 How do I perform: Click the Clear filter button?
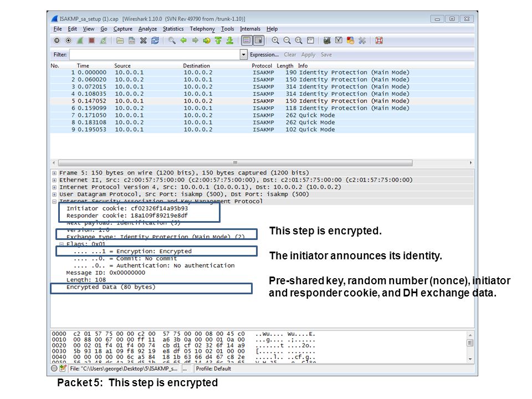pos(290,55)
